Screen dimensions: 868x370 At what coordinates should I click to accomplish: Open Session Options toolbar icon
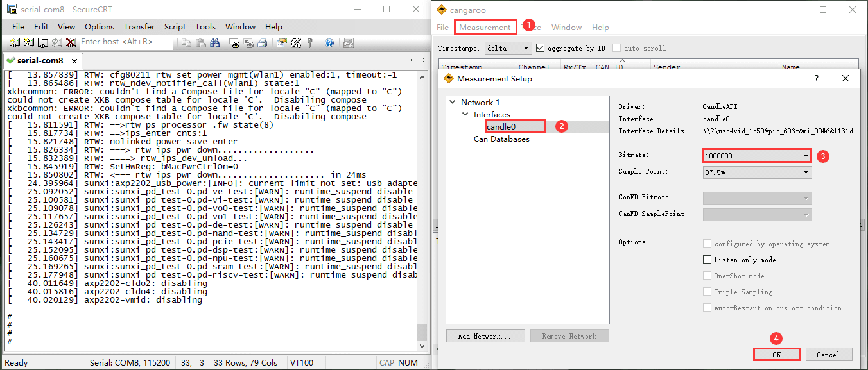tap(281, 42)
